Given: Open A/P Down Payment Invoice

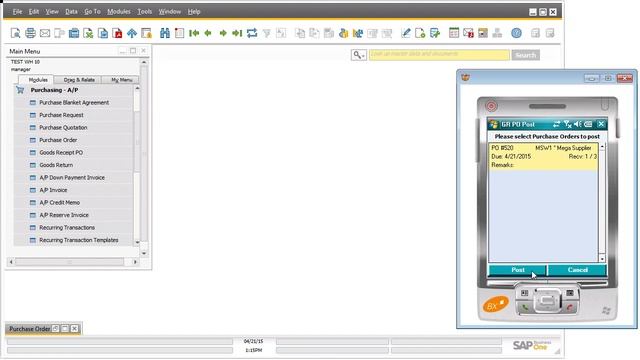Looking at the screenshot, I should click(72, 178).
